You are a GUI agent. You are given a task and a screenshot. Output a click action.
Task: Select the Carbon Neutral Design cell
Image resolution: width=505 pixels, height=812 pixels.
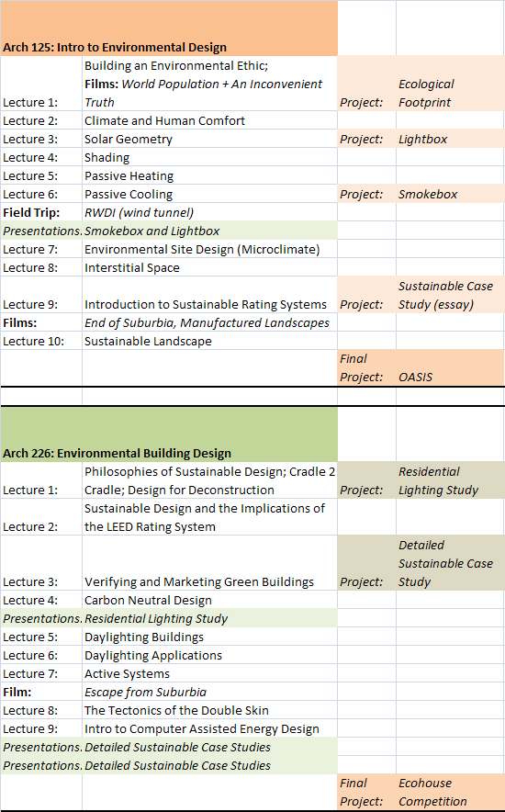[x=209, y=600]
